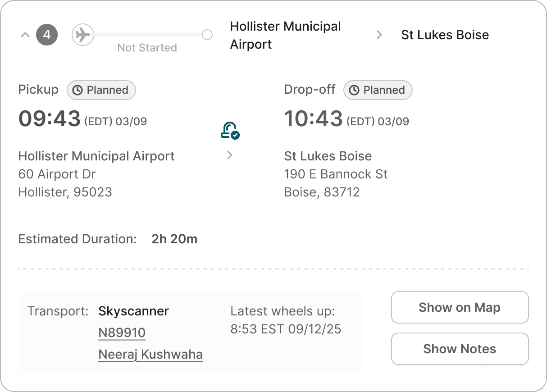
Task: Click the St Lukes Boise header title
Action: (x=445, y=35)
